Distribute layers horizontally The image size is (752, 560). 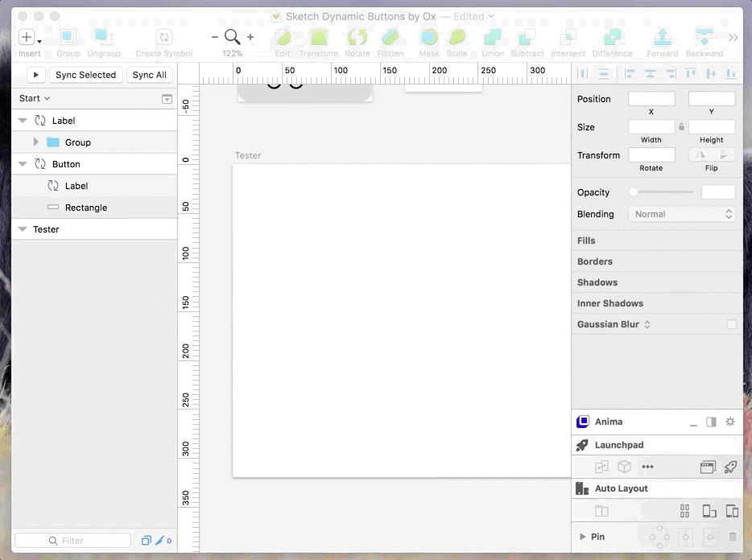[x=583, y=73]
